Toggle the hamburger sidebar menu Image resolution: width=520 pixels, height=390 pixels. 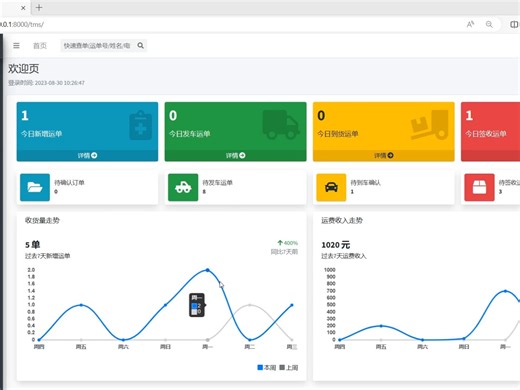click(x=16, y=46)
